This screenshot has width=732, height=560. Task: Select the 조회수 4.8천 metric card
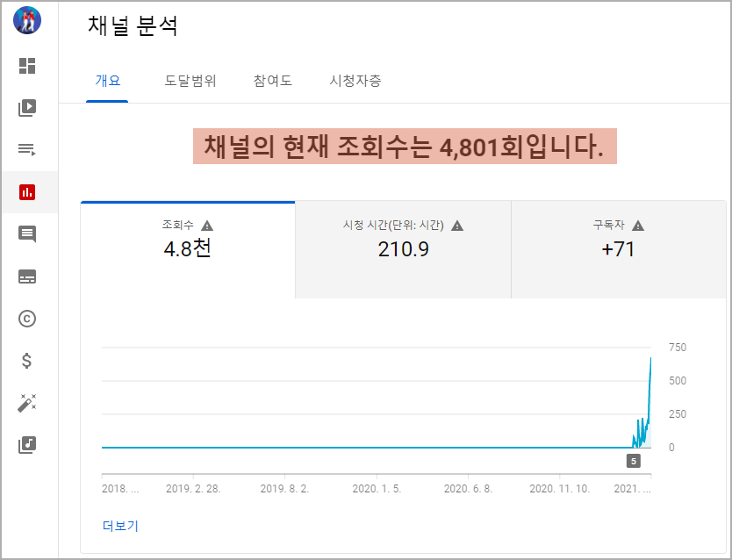pyautogui.click(x=188, y=249)
